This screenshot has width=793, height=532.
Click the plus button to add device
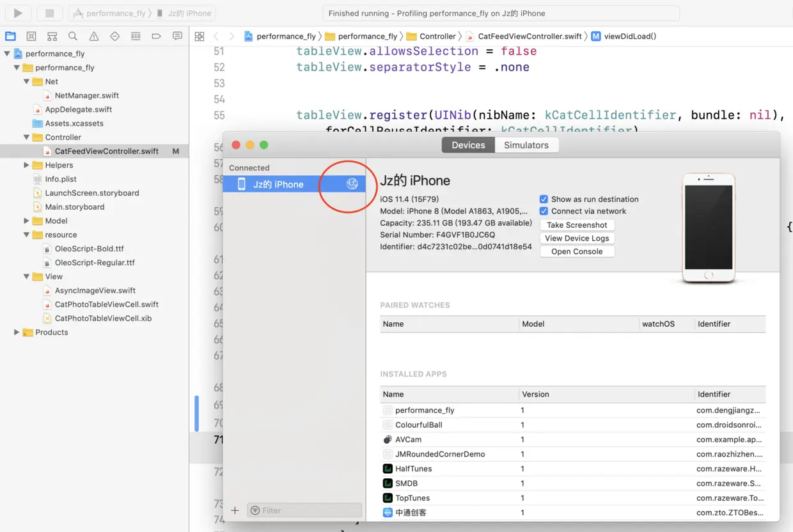(x=235, y=510)
